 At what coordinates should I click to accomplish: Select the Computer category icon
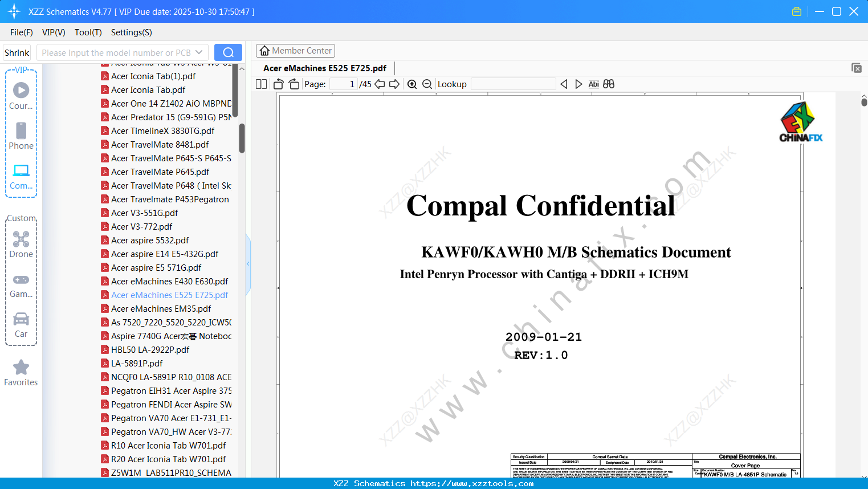[21, 176]
